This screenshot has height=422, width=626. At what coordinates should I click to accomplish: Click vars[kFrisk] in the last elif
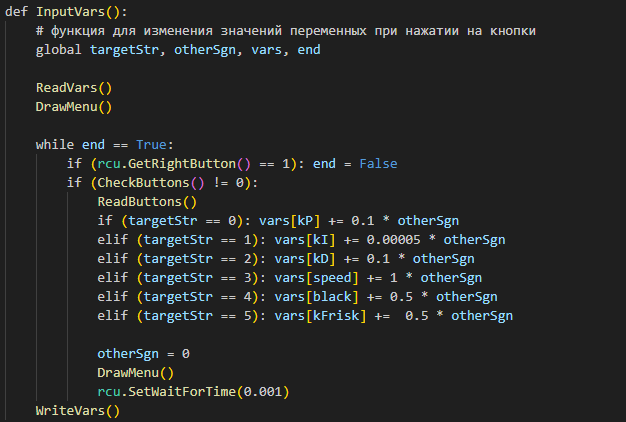click(290, 315)
